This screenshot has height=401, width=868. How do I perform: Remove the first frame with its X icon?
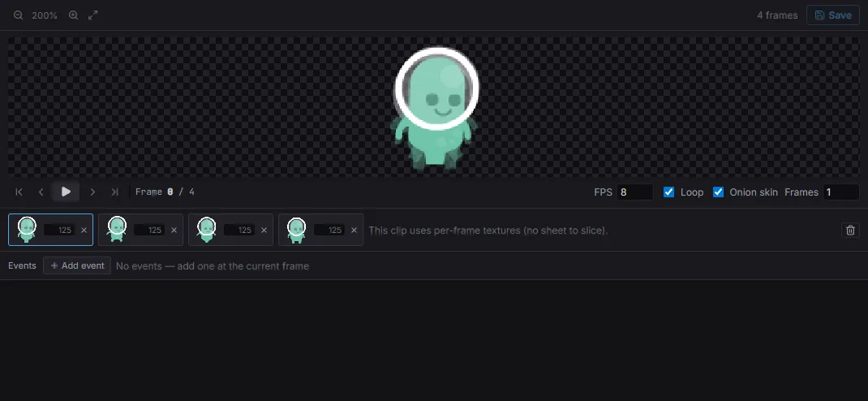[84, 231]
